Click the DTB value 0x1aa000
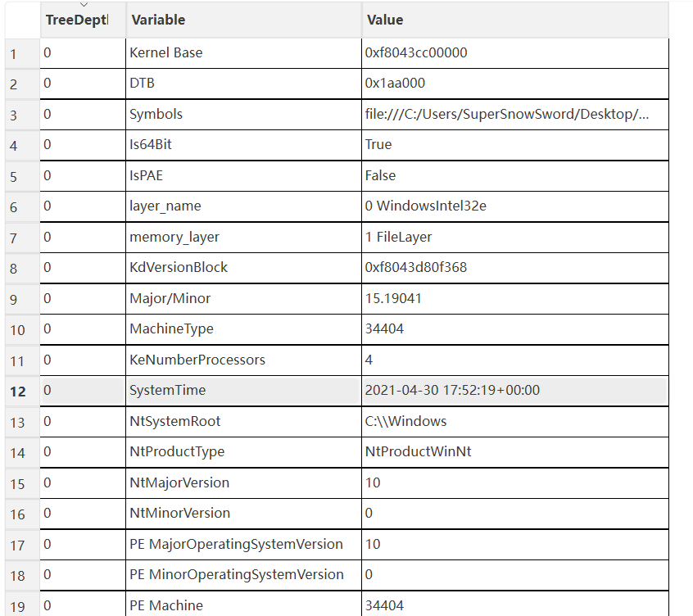Image resolution: width=693 pixels, height=616 pixels. point(395,84)
